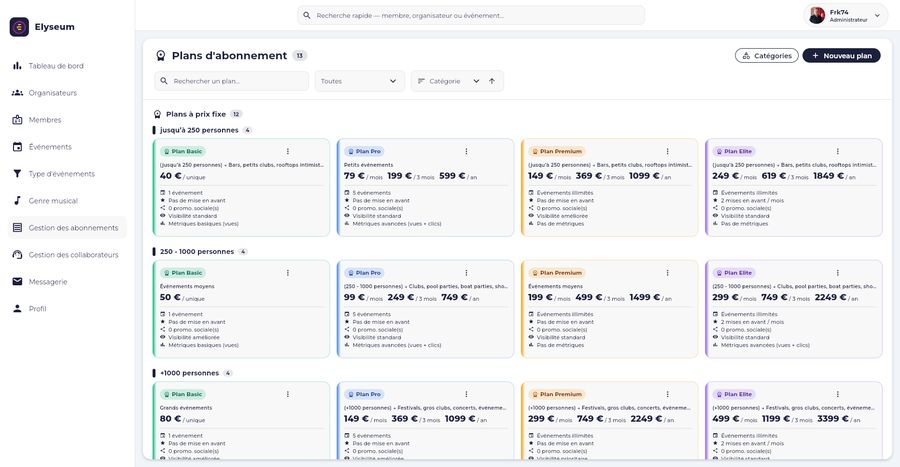Viewport: 900px width, 467px height.
Task: Open Organisateurs in sidebar
Action: coord(68,93)
